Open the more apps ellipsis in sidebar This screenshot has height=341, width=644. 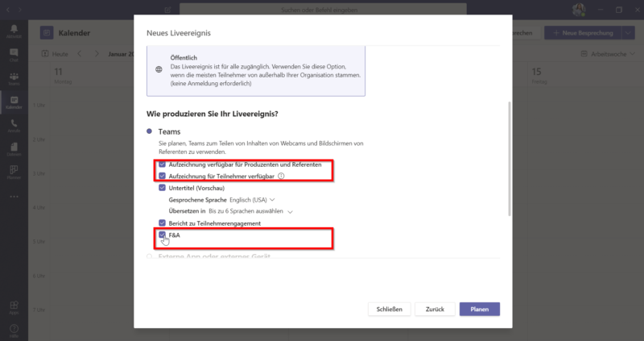(x=14, y=197)
